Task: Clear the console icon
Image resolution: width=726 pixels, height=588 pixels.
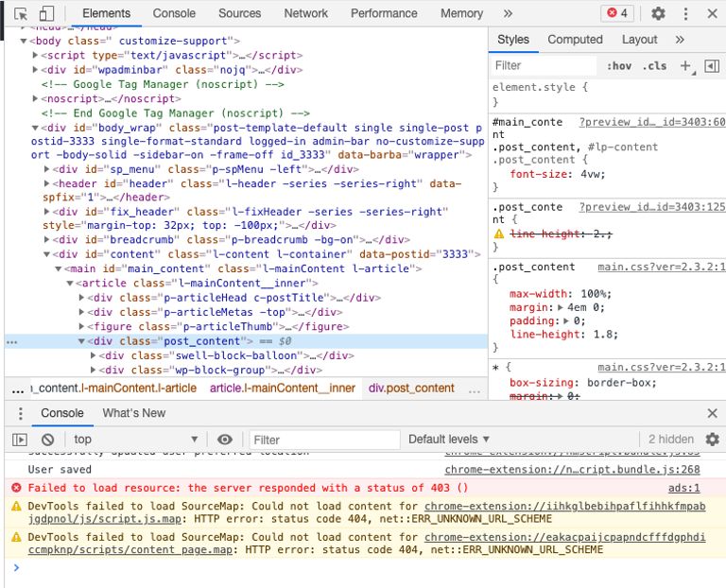Action: (47, 440)
